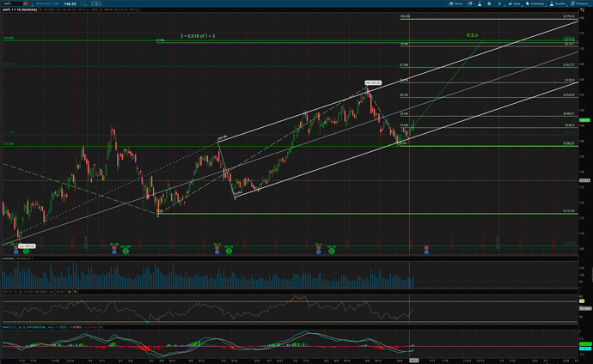Image resolution: width=593 pixels, height=364 pixels.
Task: Click the last red event marker right of cursor line
Action: 426,248
